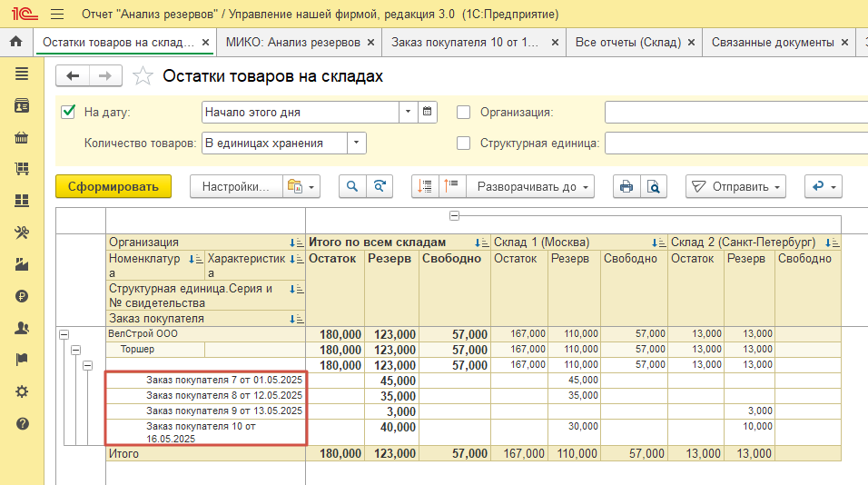Screen dimensions: 868x485
Task: Open the help question mark icon in the sidebar
Action: click(22, 423)
